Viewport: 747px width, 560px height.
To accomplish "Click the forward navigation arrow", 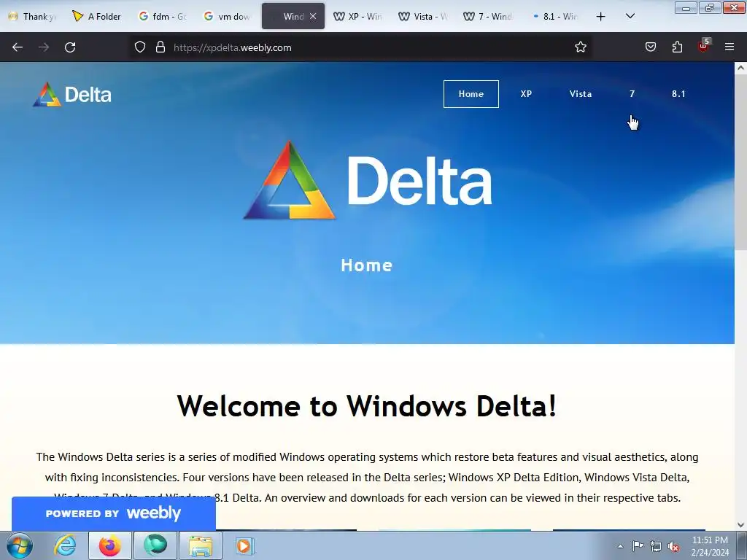I will click(x=44, y=47).
